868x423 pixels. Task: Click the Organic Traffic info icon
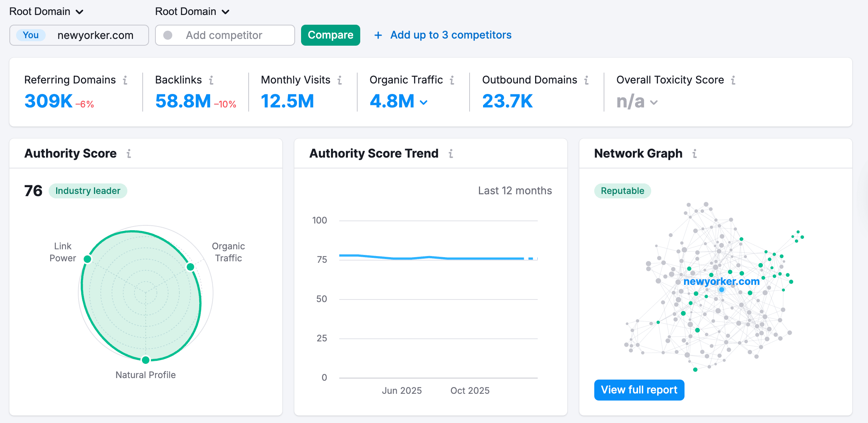[452, 80]
